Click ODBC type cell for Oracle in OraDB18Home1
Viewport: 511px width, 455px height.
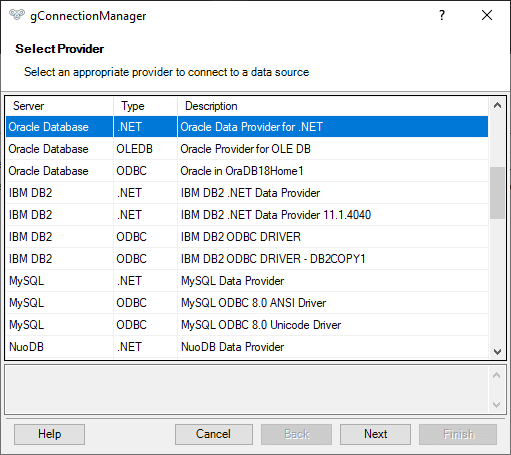coord(145,171)
